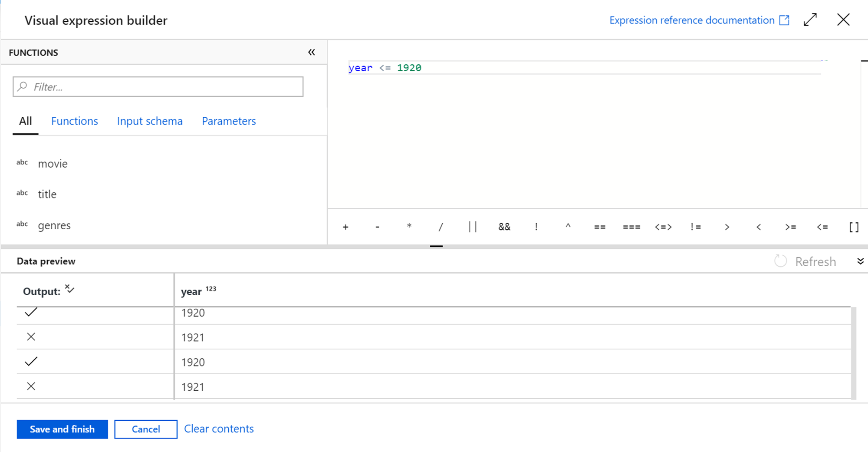Select the genres column
The image size is (868, 452).
(54, 225)
